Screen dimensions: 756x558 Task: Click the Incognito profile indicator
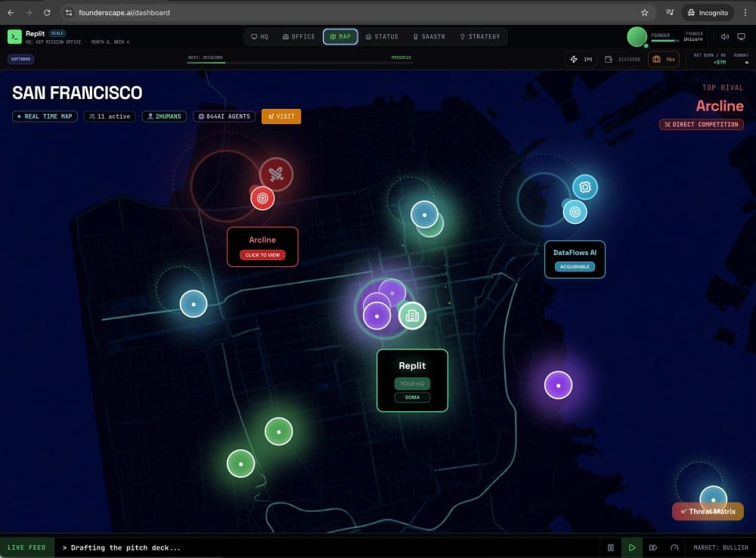coord(708,13)
